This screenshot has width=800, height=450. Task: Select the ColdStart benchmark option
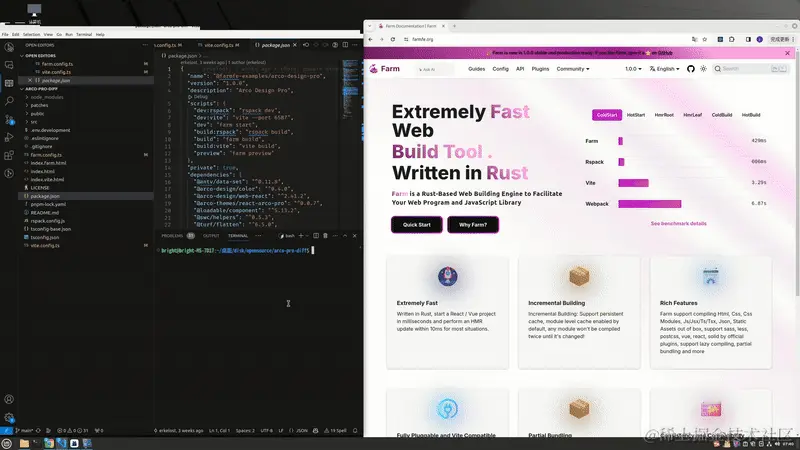(x=607, y=115)
